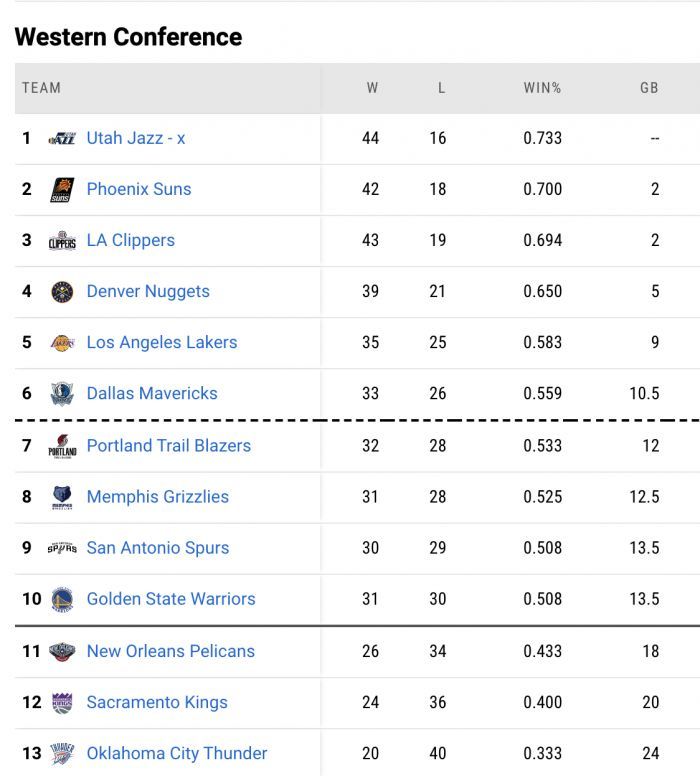Click the LA Clippers team logo

coord(62,241)
